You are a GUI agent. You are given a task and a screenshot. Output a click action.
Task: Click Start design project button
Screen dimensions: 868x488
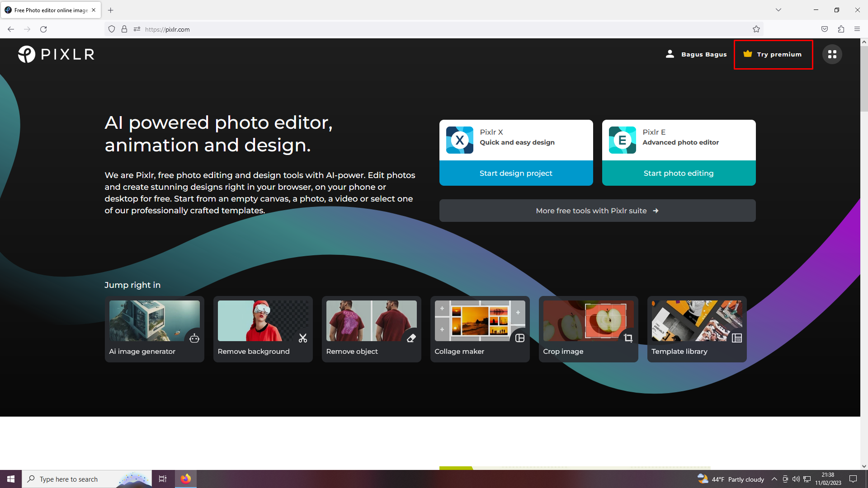[516, 173]
